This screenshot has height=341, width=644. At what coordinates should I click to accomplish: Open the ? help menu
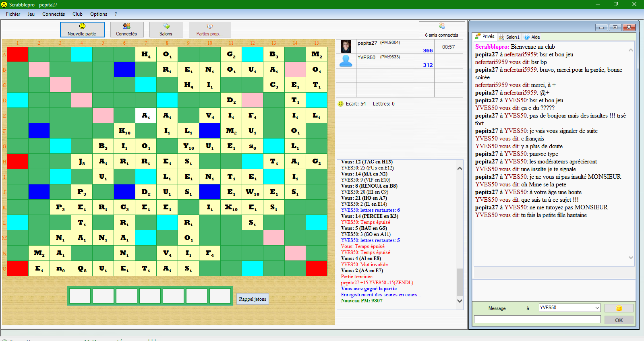pyautogui.click(x=116, y=14)
